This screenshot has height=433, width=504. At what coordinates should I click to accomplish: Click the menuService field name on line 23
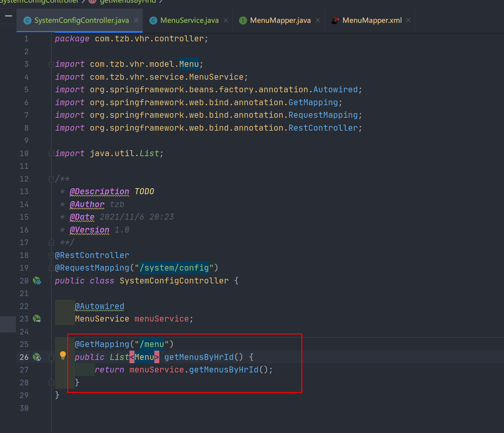162,319
